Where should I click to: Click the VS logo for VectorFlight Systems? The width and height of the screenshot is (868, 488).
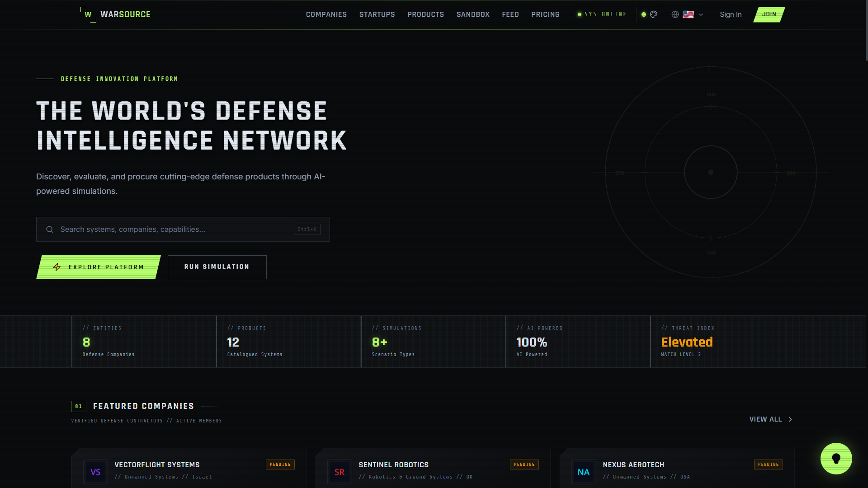pos(95,472)
